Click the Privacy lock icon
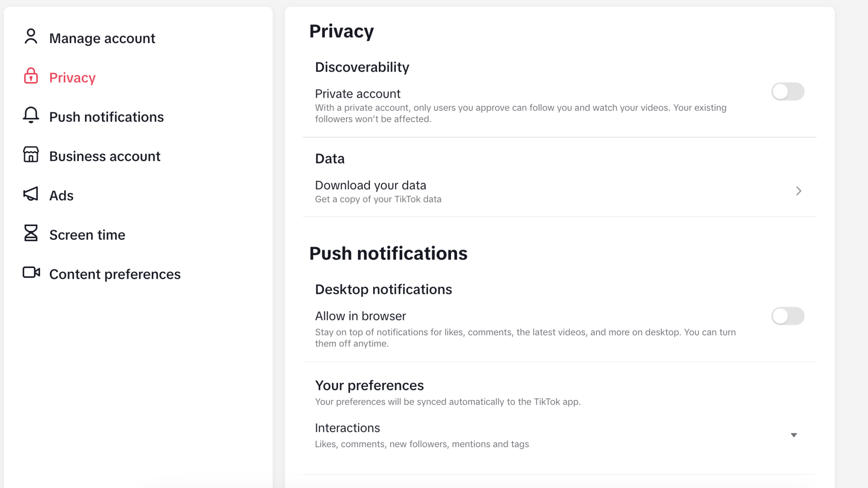 [x=30, y=76]
